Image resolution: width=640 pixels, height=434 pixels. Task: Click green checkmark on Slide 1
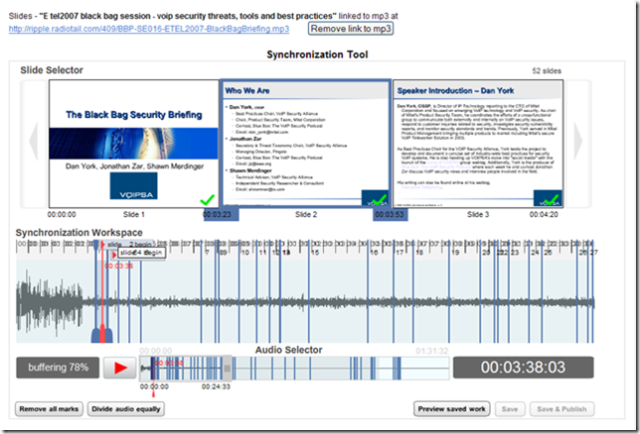206,200
